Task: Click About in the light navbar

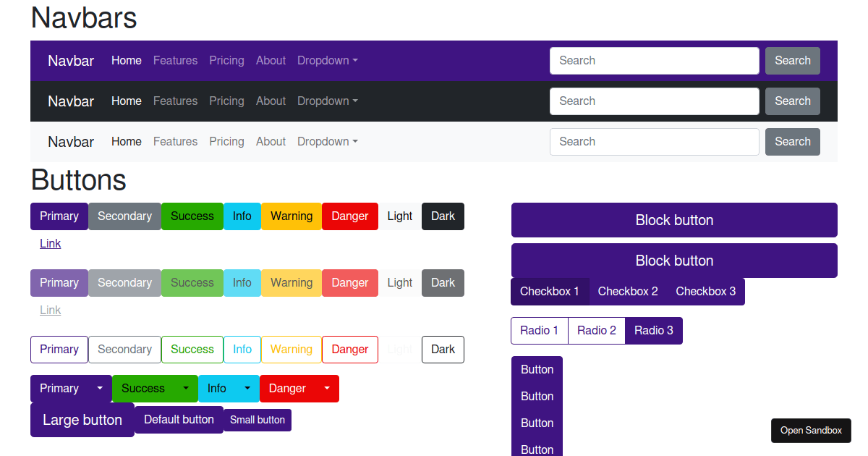Action: pyautogui.click(x=271, y=141)
